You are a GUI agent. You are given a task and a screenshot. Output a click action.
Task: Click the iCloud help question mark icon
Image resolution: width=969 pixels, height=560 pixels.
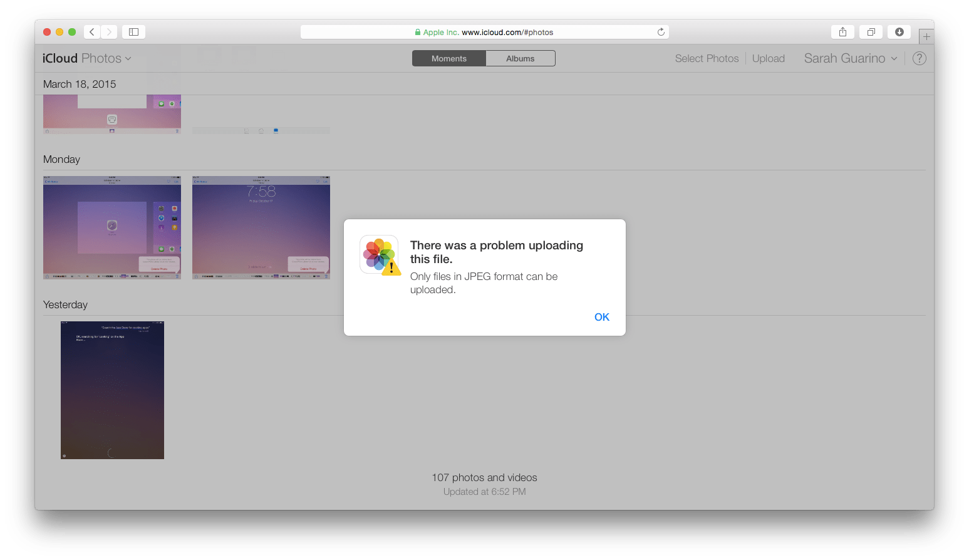click(x=919, y=58)
